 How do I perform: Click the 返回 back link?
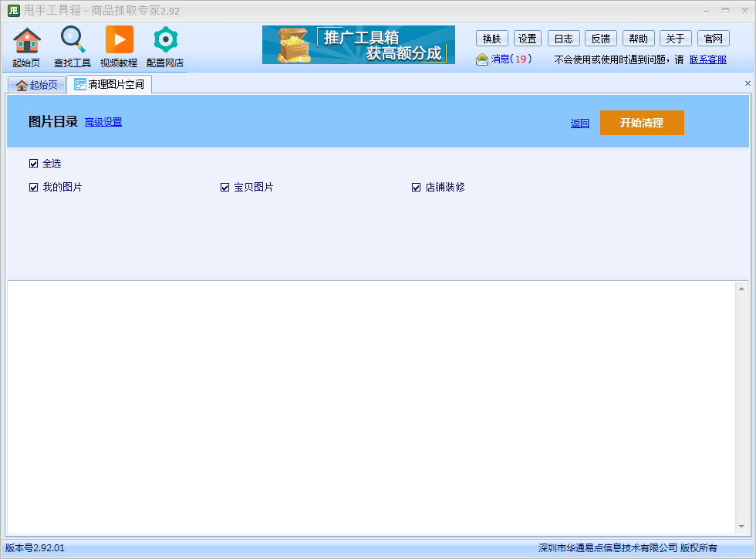[579, 124]
